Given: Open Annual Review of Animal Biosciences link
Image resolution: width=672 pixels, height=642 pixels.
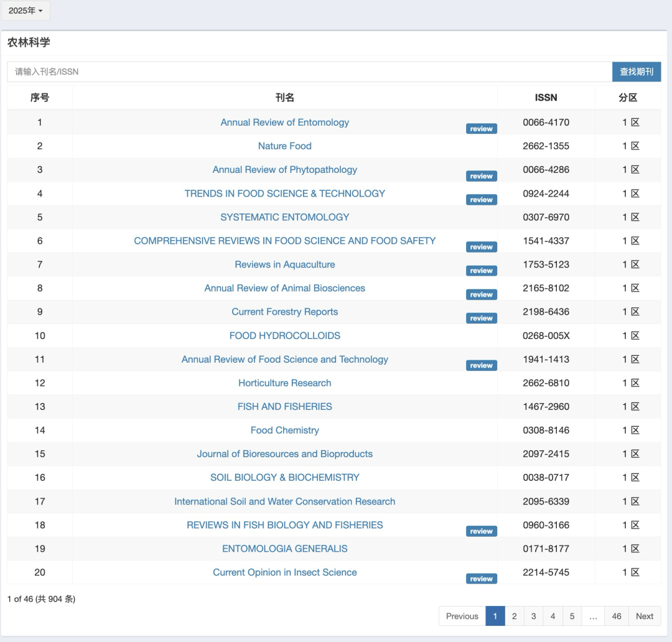Looking at the screenshot, I should point(284,288).
